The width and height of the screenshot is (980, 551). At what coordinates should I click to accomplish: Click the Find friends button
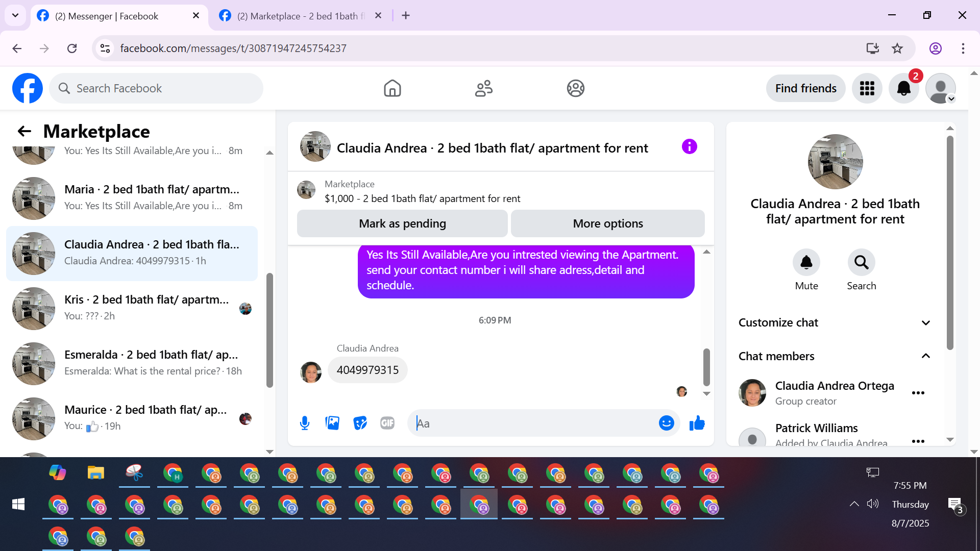click(x=805, y=88)
